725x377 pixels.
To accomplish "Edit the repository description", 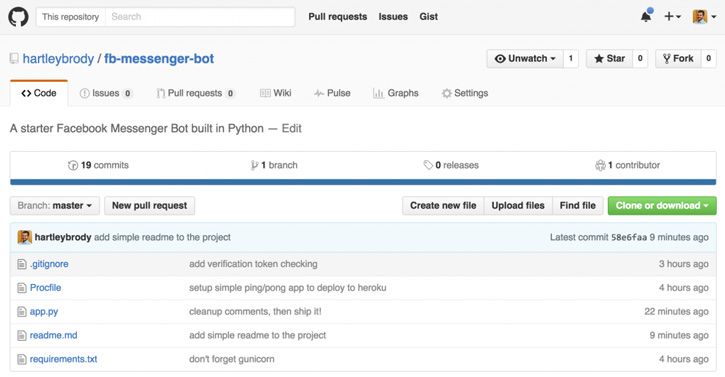I will [x=292, y=128].
